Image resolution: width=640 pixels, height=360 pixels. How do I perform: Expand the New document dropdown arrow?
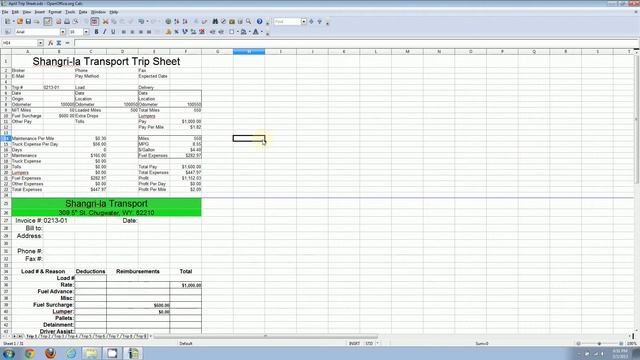coord(13,21)
